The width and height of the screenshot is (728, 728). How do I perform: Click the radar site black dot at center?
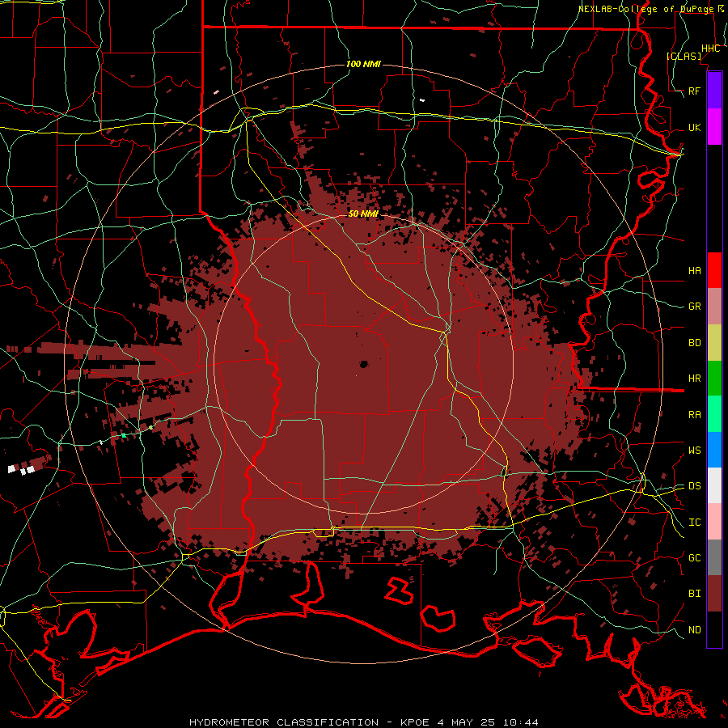(x=364, y=364)
